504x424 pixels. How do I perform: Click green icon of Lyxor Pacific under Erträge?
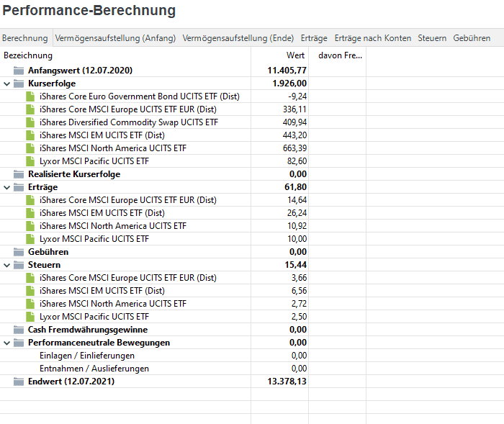click(x=30, y=239)
